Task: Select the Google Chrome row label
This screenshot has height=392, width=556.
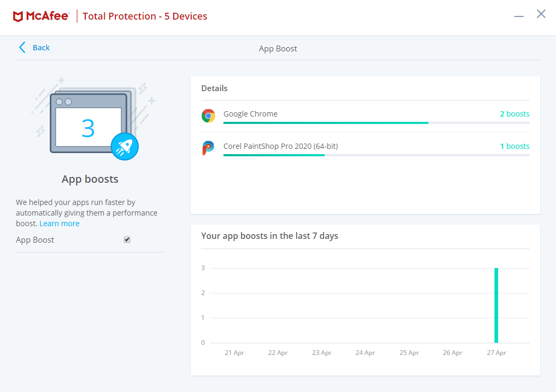Action: click(x=250, y=114)
